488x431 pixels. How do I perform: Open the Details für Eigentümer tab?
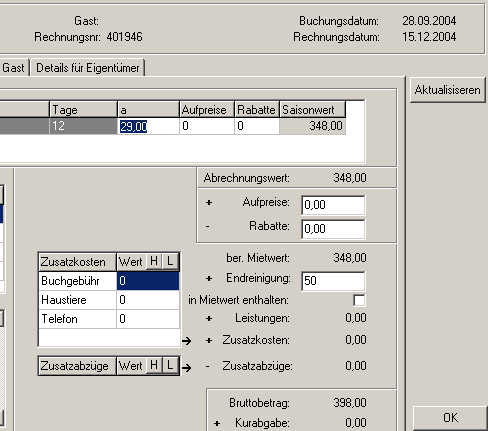(88, 68)
